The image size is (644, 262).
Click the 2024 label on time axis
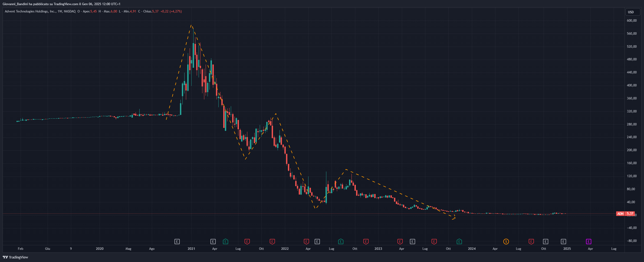click(x=472, y=249)
